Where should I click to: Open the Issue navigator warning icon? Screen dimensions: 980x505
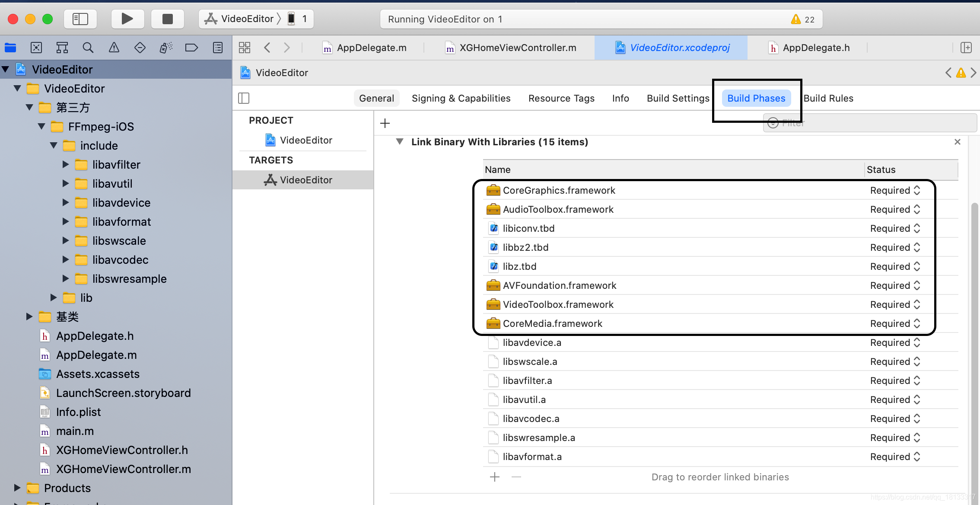click(114, 48)
